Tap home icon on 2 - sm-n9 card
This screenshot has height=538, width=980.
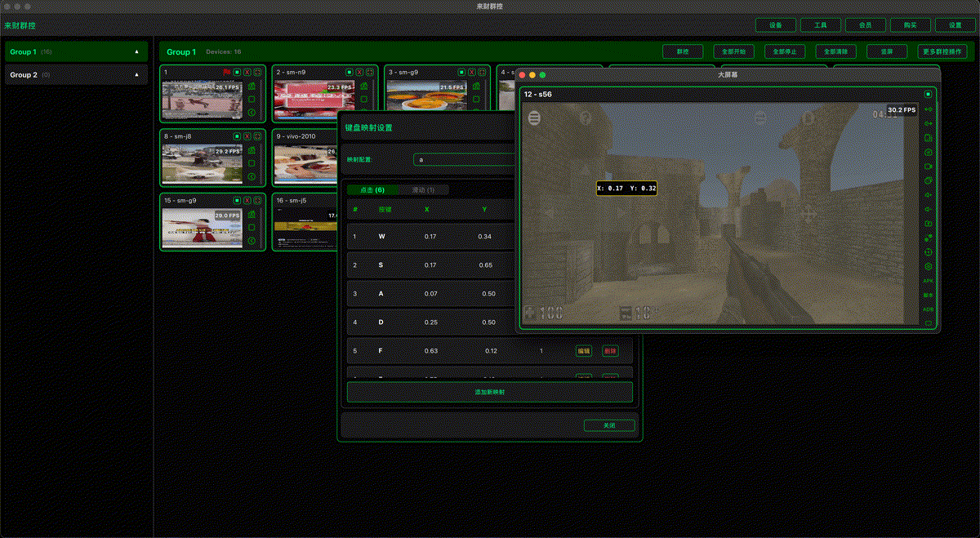click(364, 86)
